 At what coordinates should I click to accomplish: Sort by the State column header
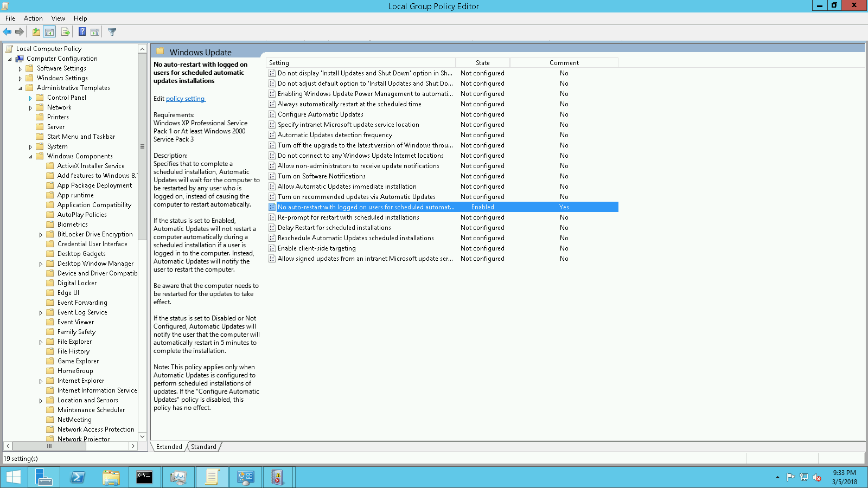(483, 63)
